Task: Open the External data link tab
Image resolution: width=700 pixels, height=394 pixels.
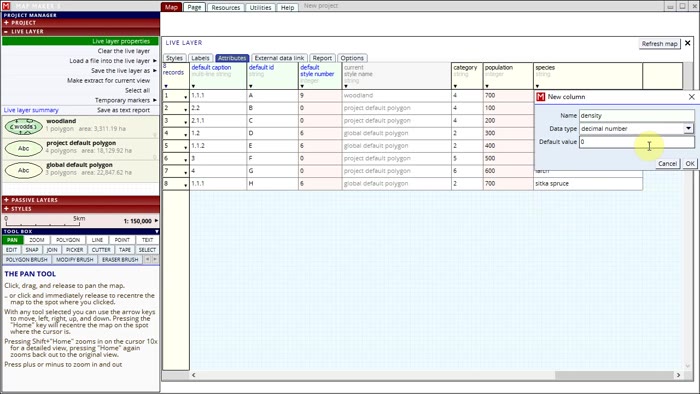Action: [279, 58]
